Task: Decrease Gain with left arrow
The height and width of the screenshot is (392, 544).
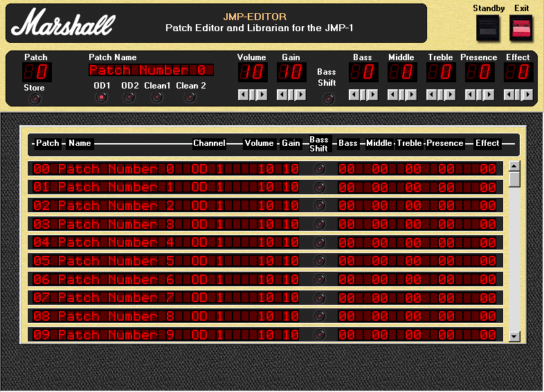Action: pyautogui.click(x=281, y=95)
